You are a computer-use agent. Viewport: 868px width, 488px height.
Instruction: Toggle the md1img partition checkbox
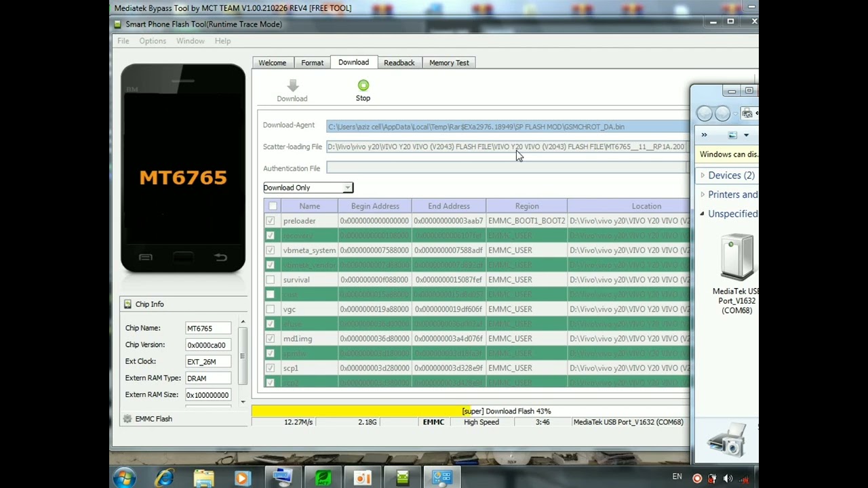coord(271,339)
